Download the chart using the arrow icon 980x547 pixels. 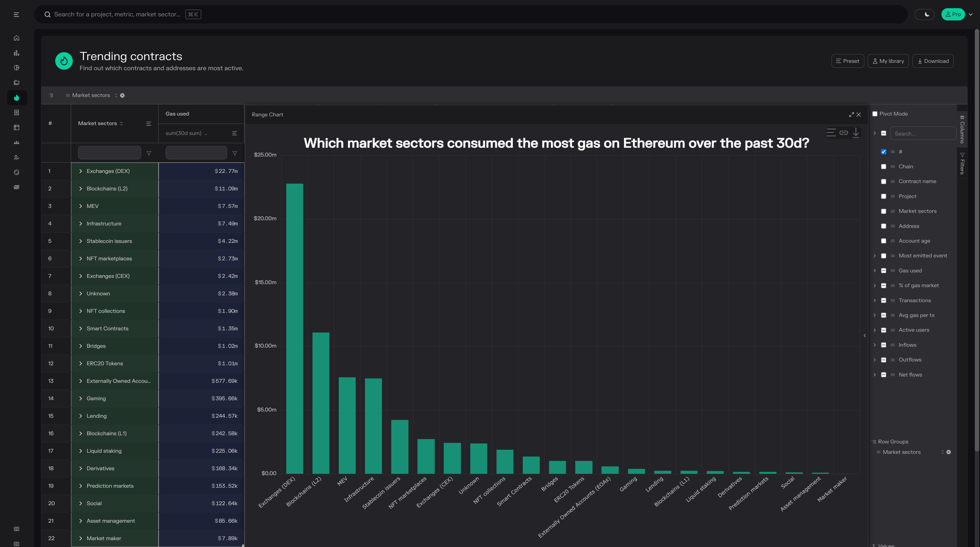coord(856,133)
